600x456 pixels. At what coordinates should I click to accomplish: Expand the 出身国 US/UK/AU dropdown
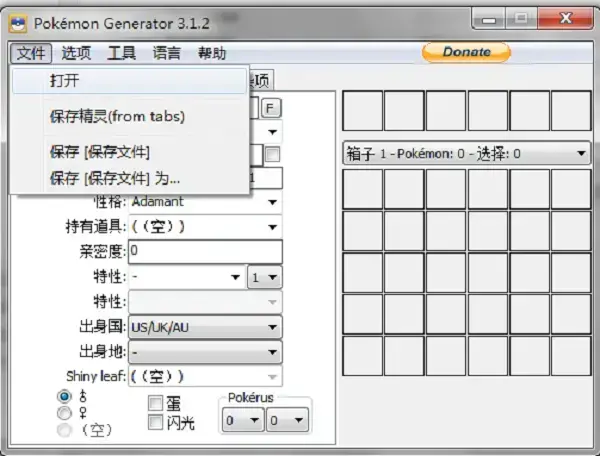click(x=206, y=327)
